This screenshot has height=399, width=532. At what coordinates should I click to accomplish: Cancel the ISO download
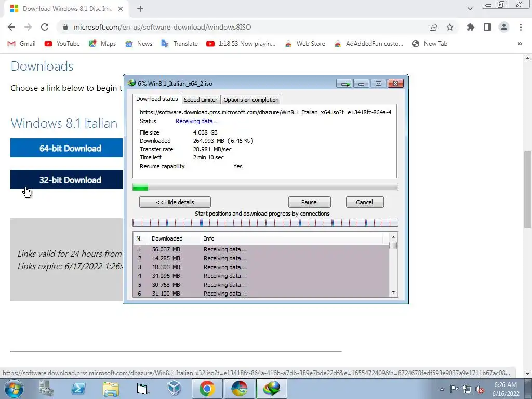pos(364,202)
